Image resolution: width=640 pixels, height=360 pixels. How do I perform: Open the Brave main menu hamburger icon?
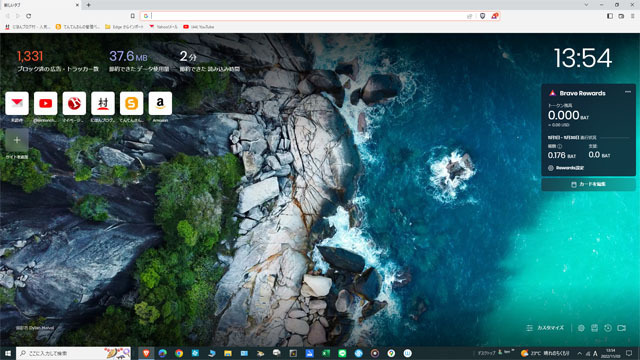pos(633,16)
